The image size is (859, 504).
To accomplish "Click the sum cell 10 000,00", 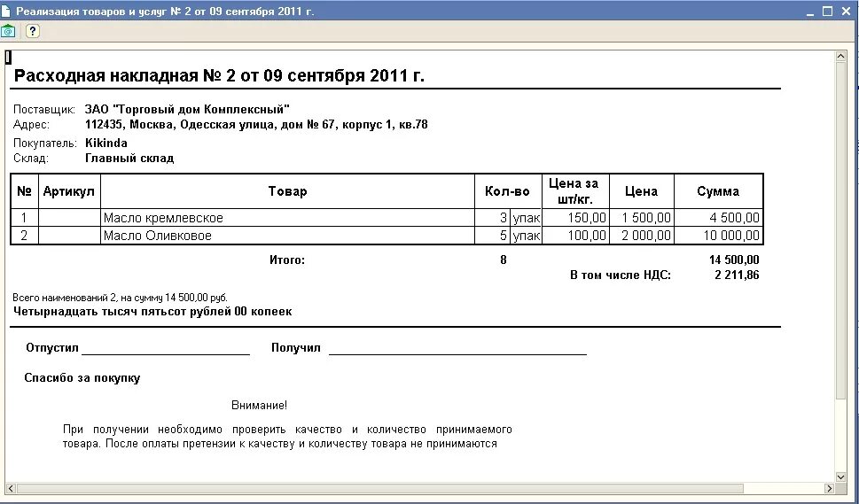I will coord(718,236).
